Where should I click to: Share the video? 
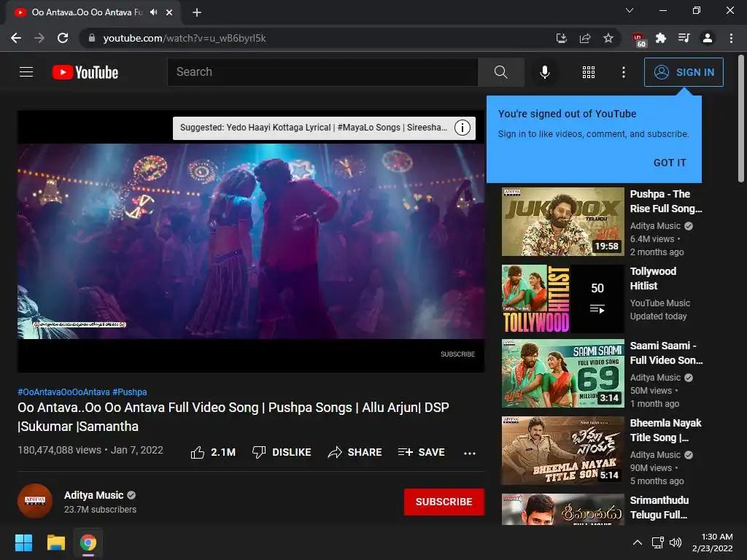355,452
